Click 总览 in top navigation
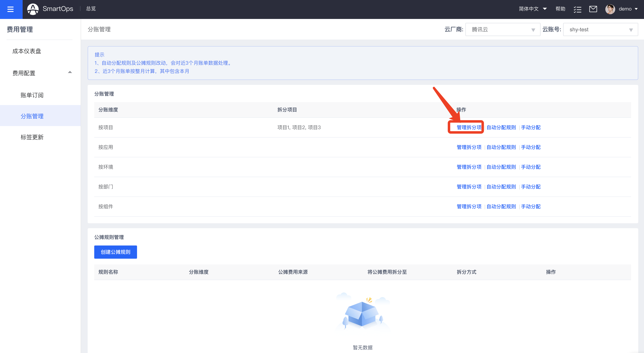 91,9
